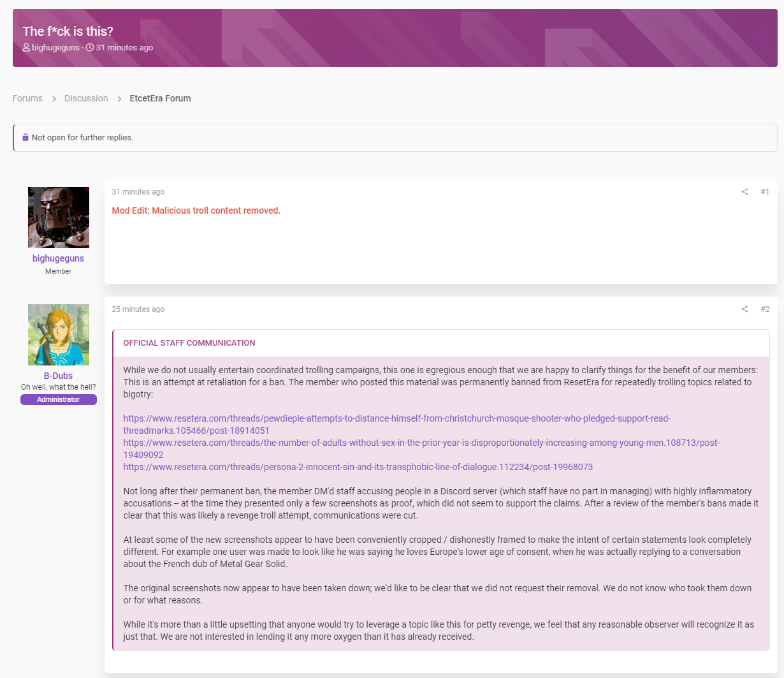Image resolution: width=784 pixels, height=678 pixels.
Task: Click thread title 'The f*ck is this?'
Action: click(68, 31)
